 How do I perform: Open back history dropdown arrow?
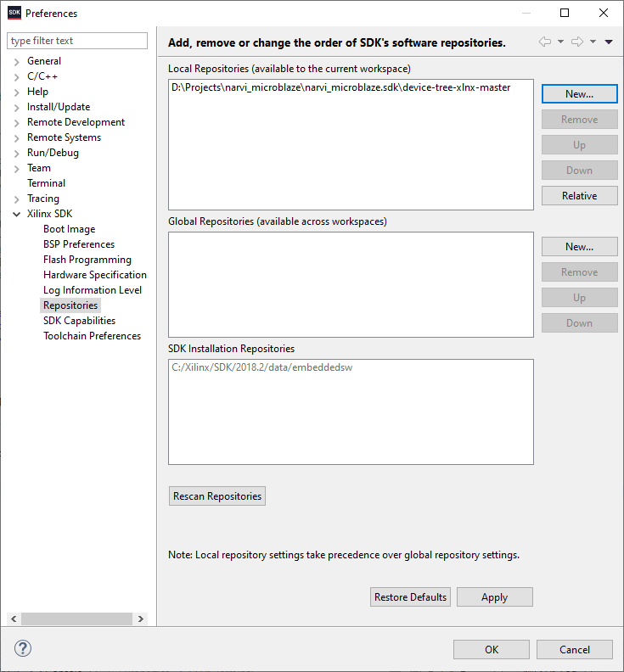pos(560,42)
